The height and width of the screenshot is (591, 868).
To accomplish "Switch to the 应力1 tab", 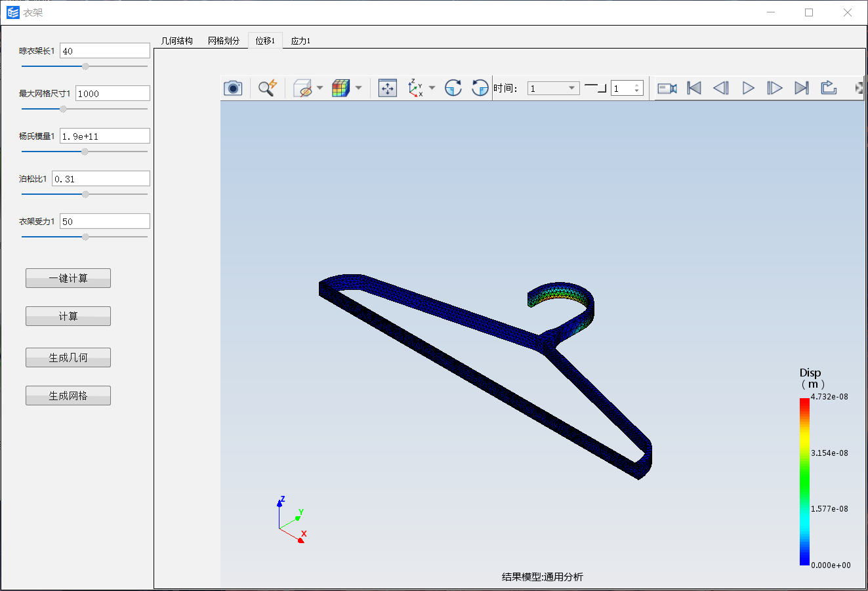I will tap(300, 41).
